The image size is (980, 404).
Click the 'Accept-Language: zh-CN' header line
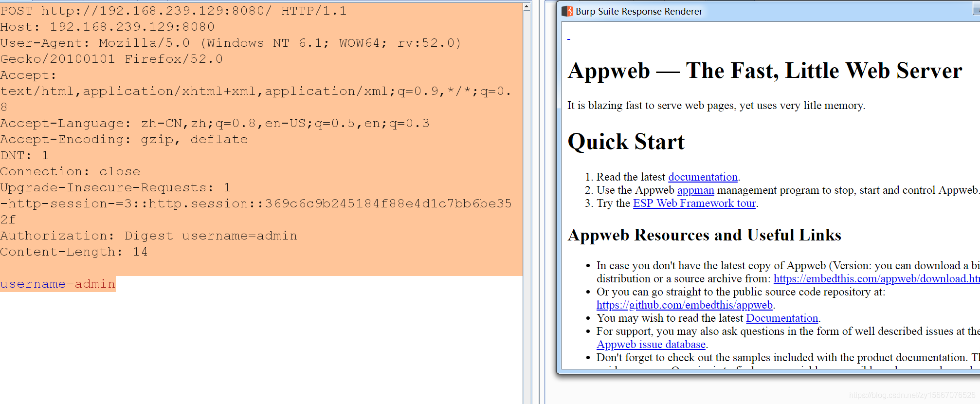point(215,123)
